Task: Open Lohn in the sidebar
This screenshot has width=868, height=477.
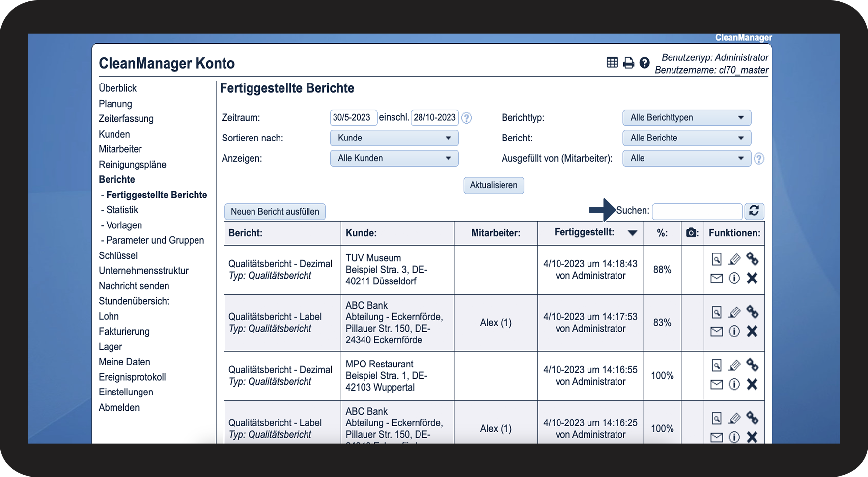Action: (109, 316)
